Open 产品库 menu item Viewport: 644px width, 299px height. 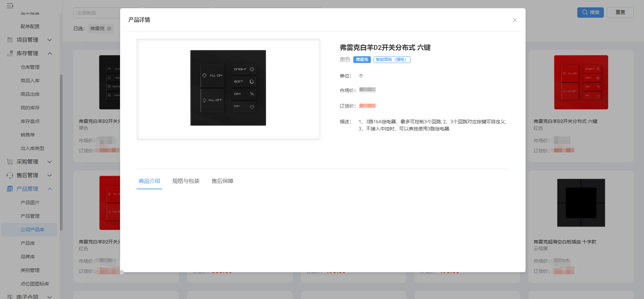[28, 243]
